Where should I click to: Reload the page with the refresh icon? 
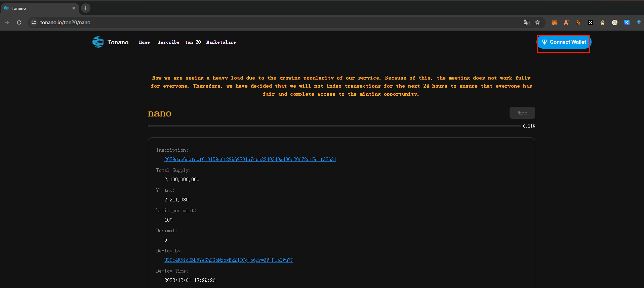coord(19,22)
